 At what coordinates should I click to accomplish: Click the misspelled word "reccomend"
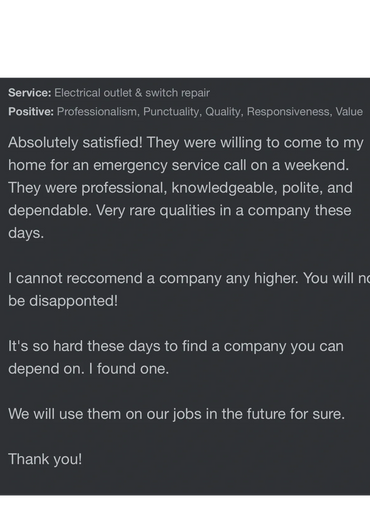click(104, 278)
